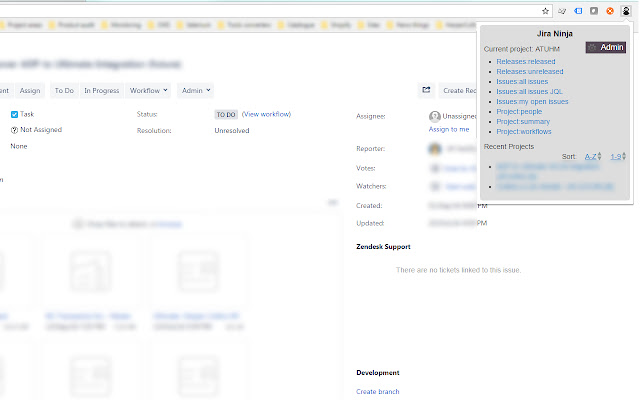Click the Task type checkbox icon
This screenshot has width=640, height=400.
point(14,114)
